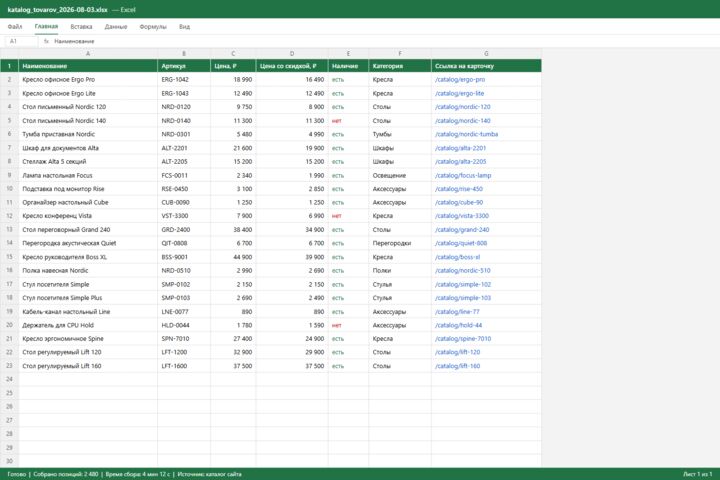Select the Наличие header cell
720x480 pixels.
[348, 66]
